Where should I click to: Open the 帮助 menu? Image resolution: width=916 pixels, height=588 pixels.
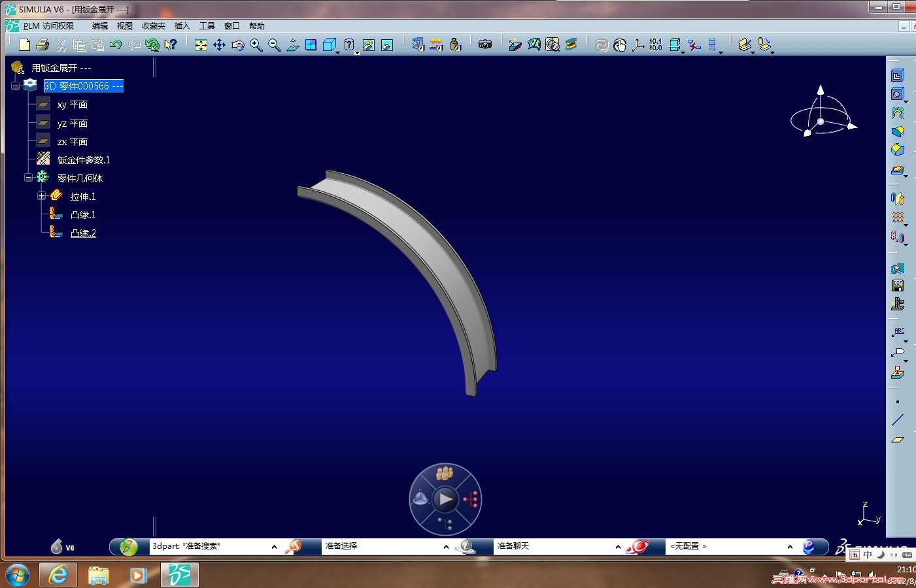pos(257,26)
